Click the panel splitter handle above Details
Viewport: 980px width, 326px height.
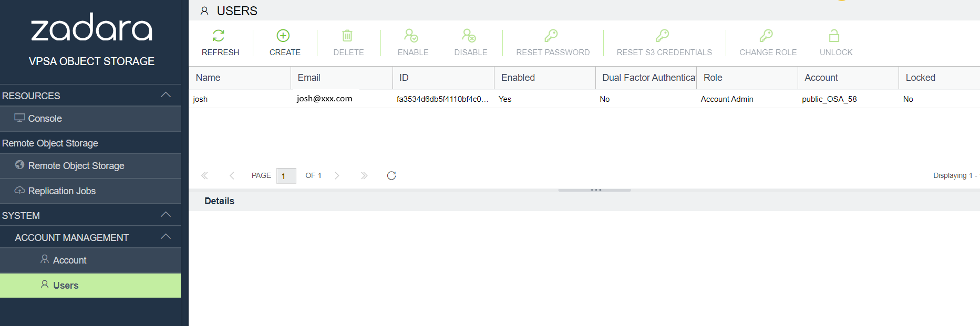point(595,190)
